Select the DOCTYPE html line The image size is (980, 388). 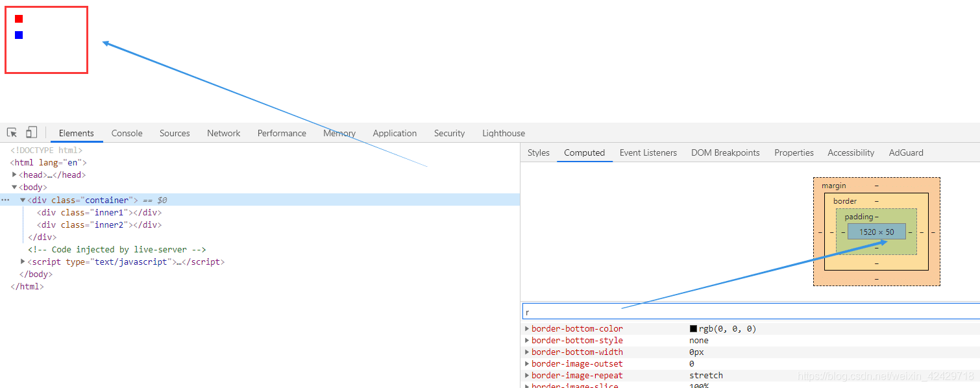tap(47, 151)
